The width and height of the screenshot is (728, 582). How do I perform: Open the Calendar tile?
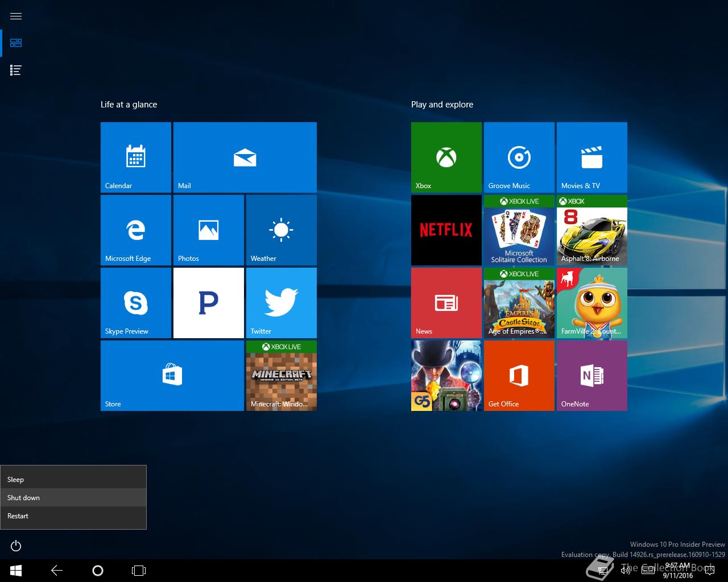tap(135, 157)
